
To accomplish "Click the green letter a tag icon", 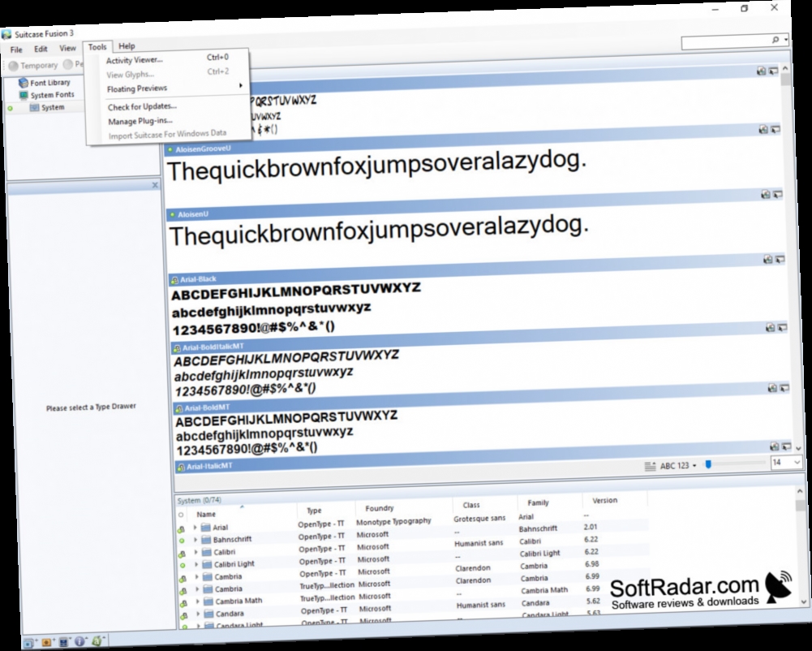I will point(97,640).
